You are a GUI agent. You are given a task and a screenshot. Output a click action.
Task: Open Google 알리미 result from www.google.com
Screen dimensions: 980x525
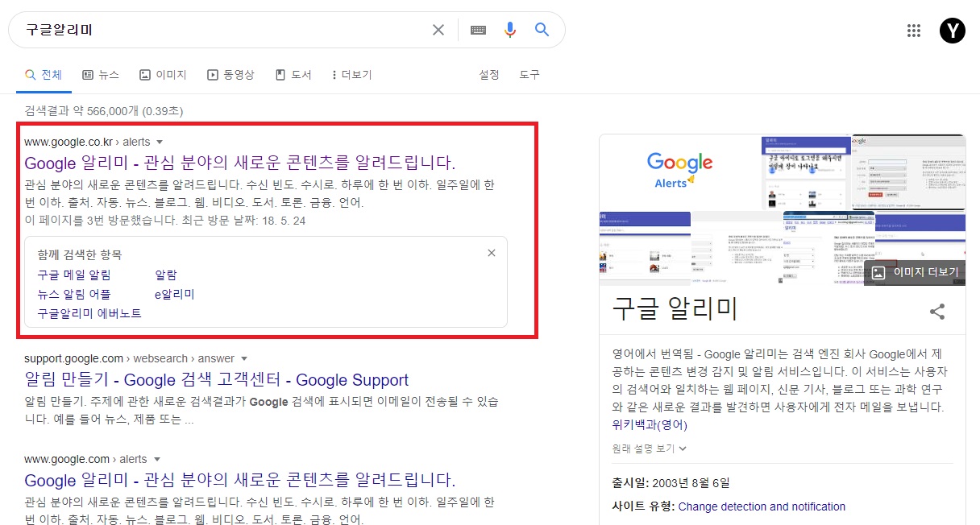[240, 481]
